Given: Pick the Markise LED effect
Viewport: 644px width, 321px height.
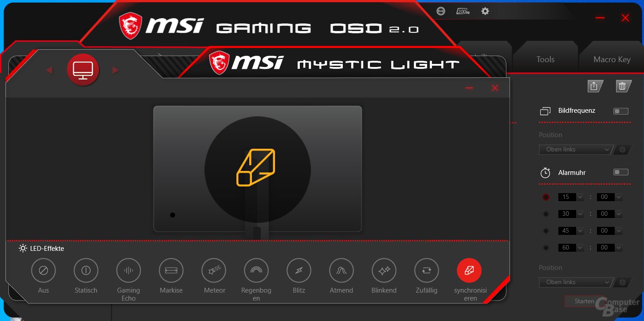Looking at the screenshot, I should pyautogui.click(x=171, y=270).
